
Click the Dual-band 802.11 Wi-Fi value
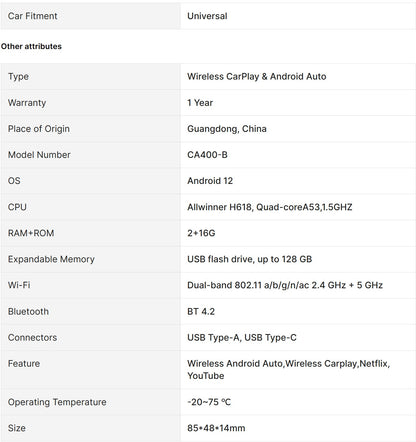click(x=285, y=285)
